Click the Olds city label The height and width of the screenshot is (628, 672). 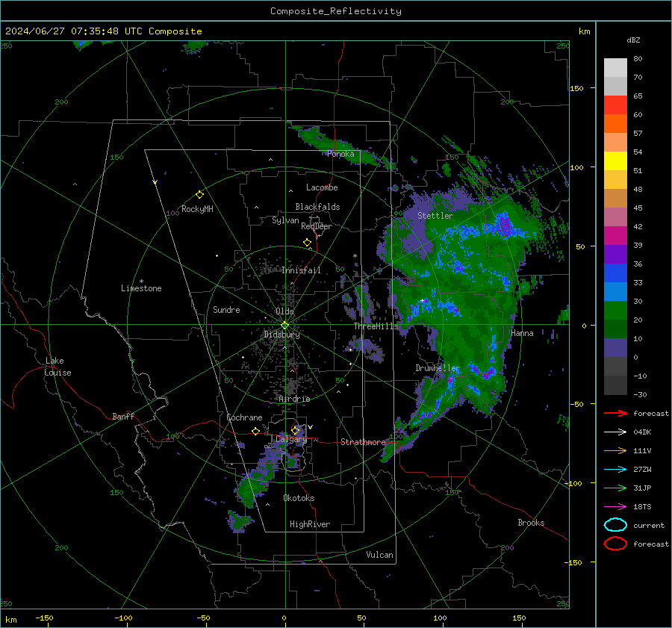coord(284,311)
